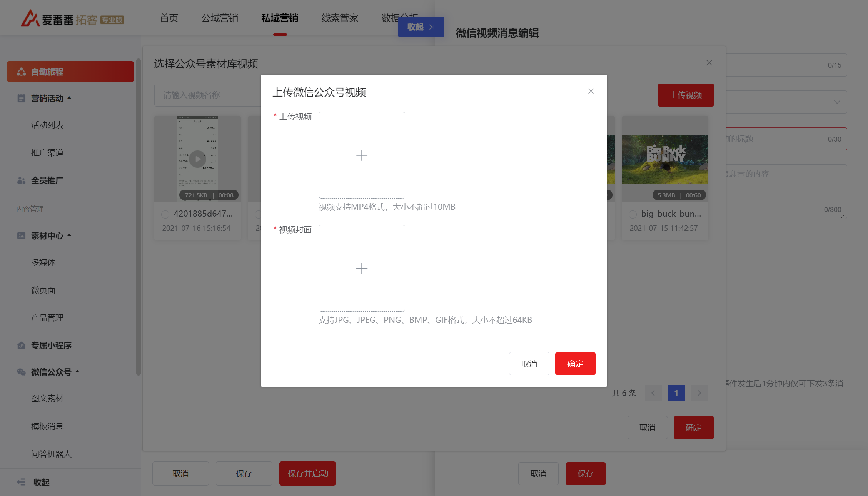Click the red 上传视频 button
The image size is (868, 496).
pyautogui.click(x=686, y=95)
